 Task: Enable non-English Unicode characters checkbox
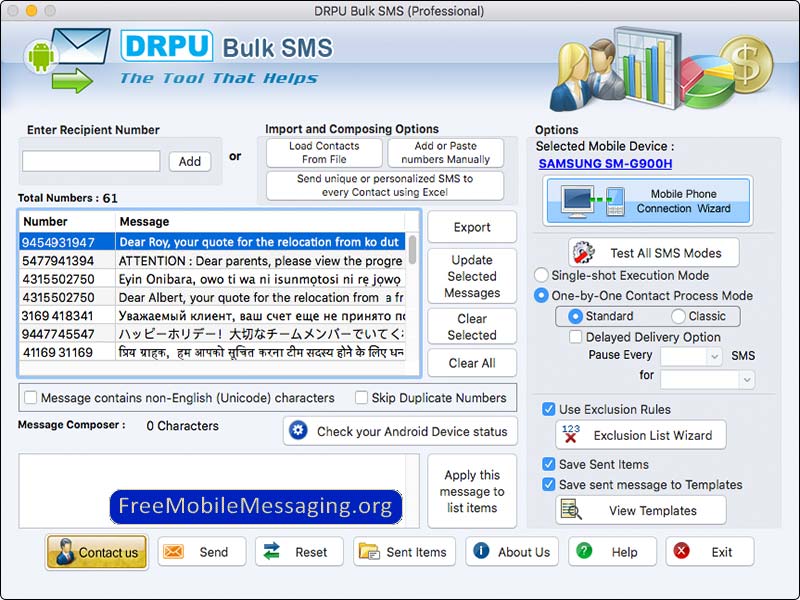tap(31, 397)
